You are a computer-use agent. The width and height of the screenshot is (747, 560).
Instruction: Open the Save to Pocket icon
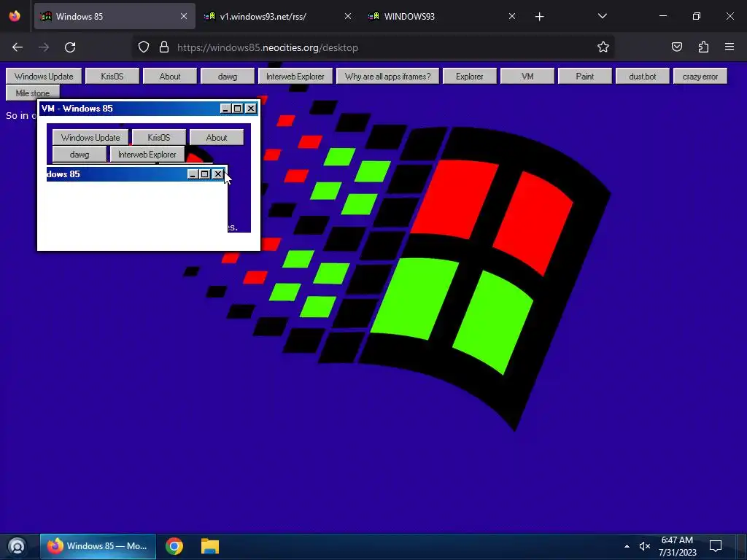pos(676,47)
